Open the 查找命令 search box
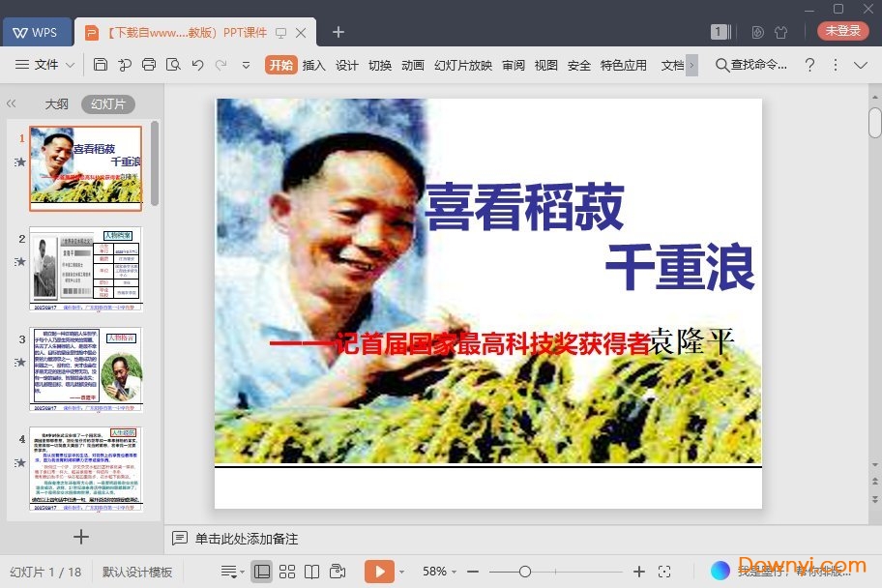882x588 pixels. pos(752,65)
